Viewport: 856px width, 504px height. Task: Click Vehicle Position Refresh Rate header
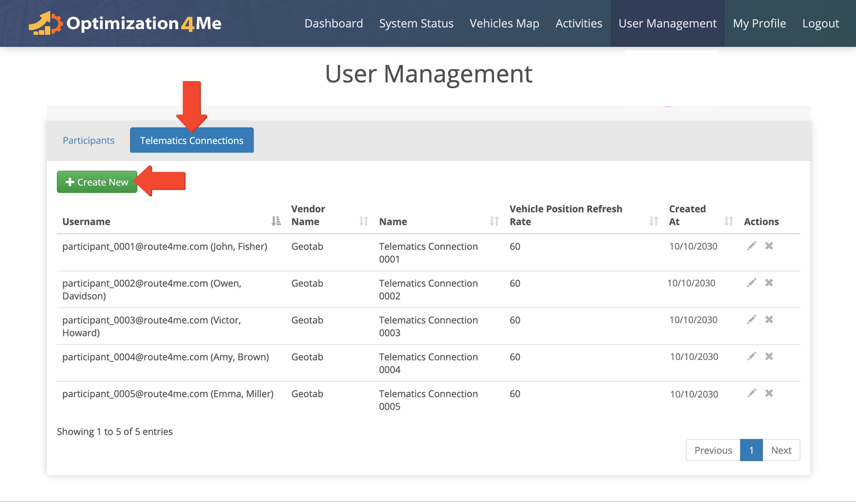click(566, 215)
